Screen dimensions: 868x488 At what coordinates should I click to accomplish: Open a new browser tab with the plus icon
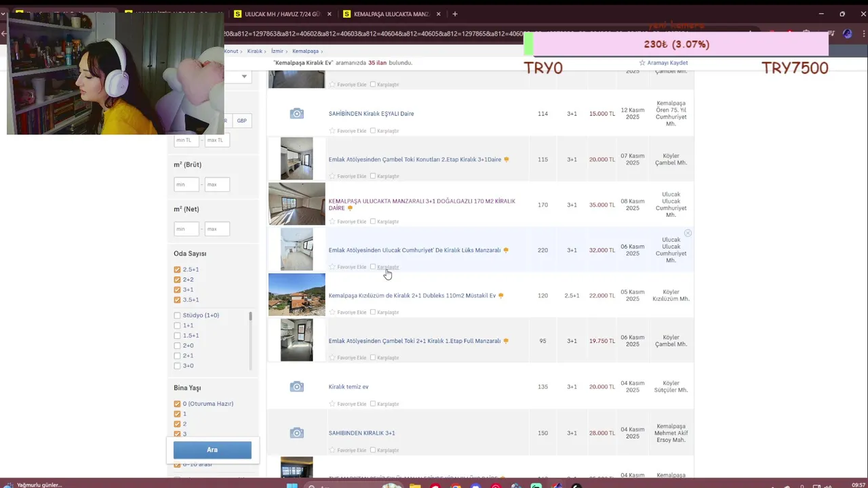[x=455, y=14]
